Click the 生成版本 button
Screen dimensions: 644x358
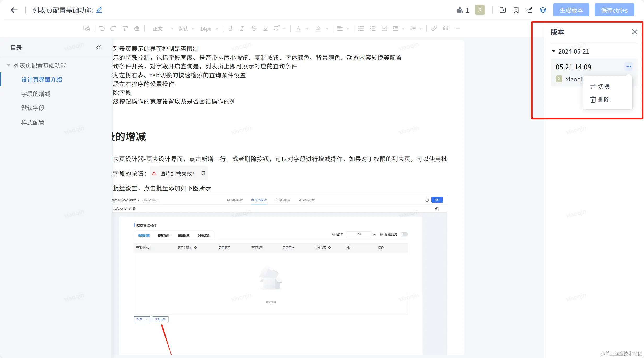(x=571, y=10)
